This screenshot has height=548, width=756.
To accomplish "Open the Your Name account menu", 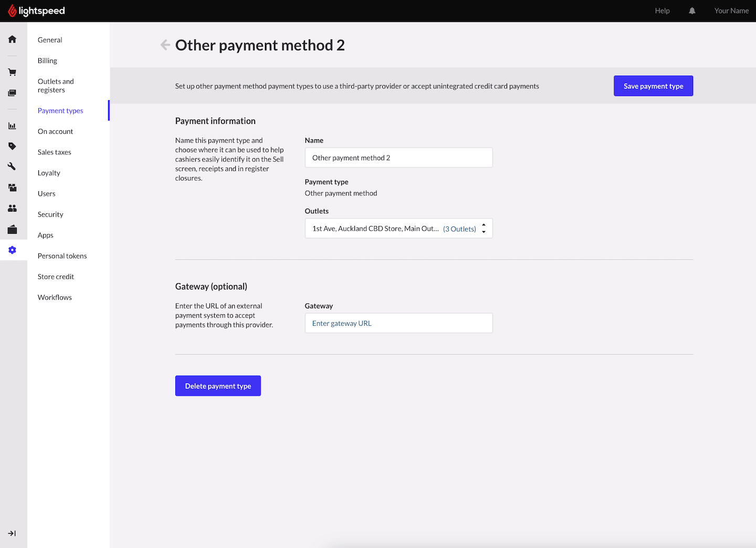I will click(731, 11).
